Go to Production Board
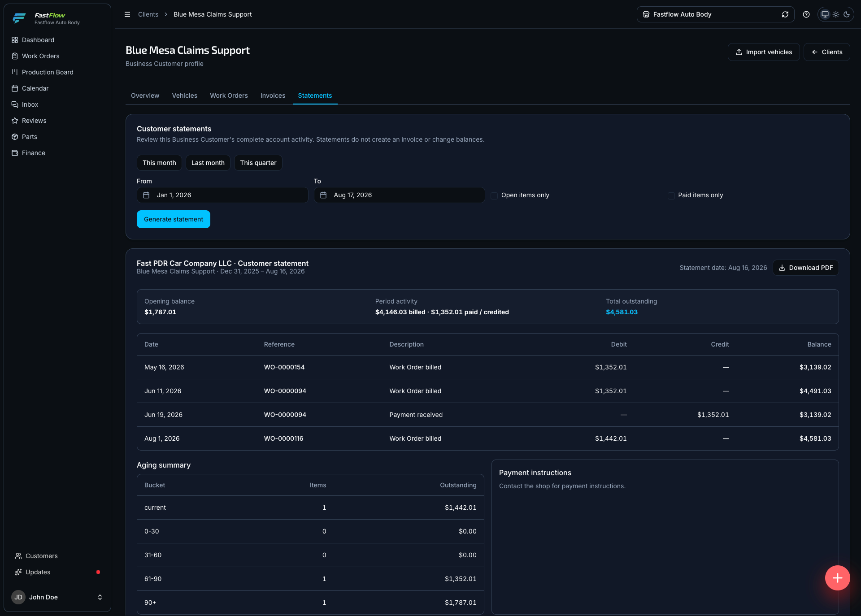This screenshot has width=861, height=616. [48, 72]
